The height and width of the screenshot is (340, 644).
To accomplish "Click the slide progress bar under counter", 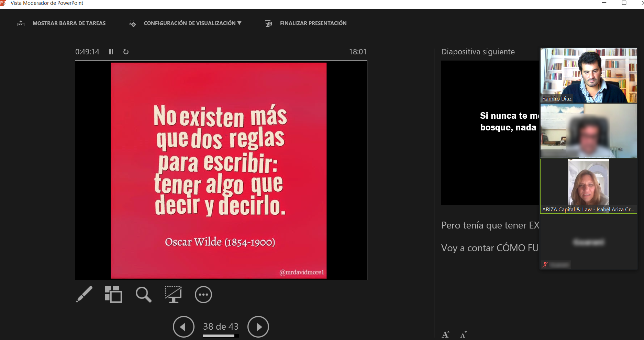I will [x=221, y=336].
